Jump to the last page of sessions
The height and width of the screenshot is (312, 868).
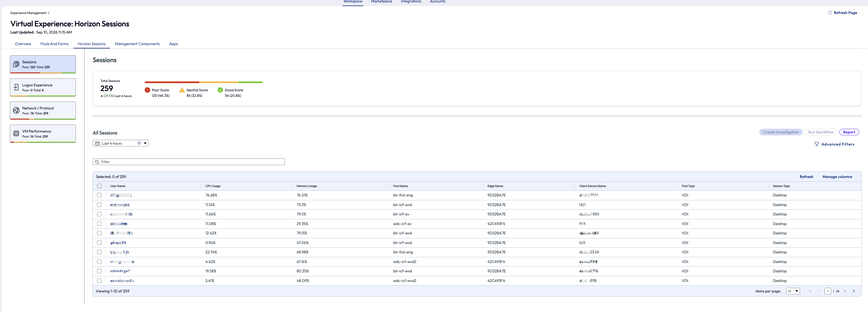coord(853,291)
